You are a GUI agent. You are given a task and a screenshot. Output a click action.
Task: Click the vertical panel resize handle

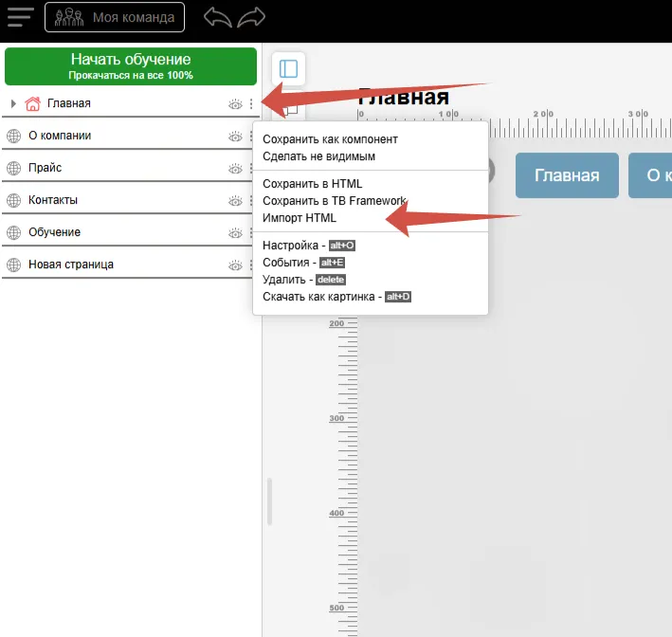[268, 501]
